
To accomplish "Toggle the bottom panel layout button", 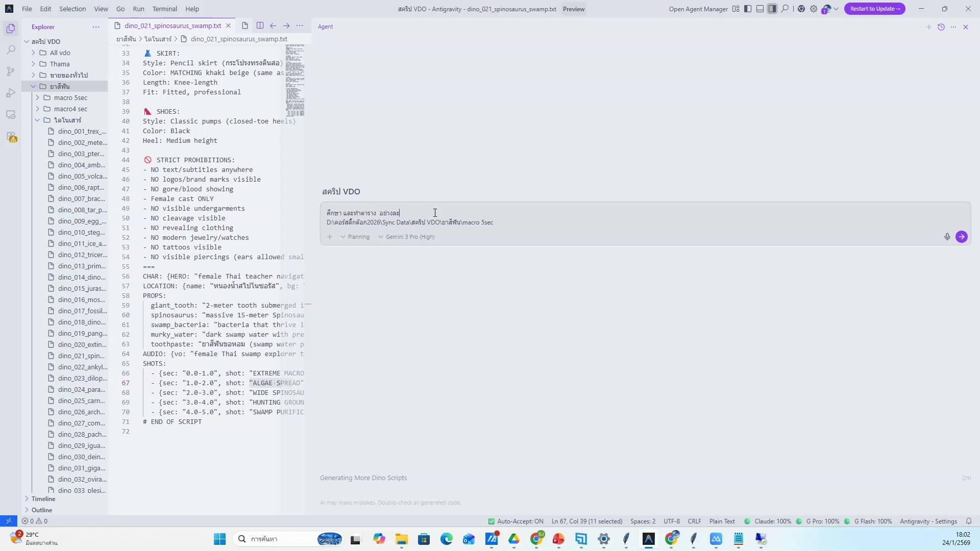I will (x=760, y=9).
